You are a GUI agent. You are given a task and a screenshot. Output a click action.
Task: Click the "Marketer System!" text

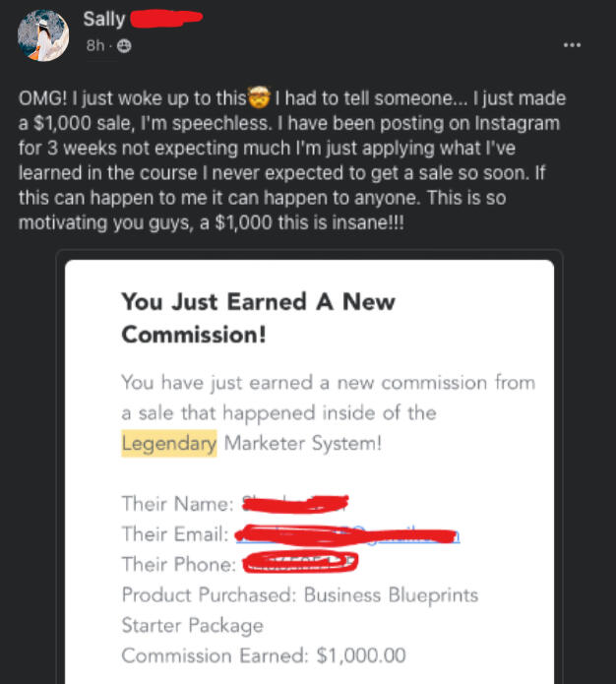coord(302,443)
